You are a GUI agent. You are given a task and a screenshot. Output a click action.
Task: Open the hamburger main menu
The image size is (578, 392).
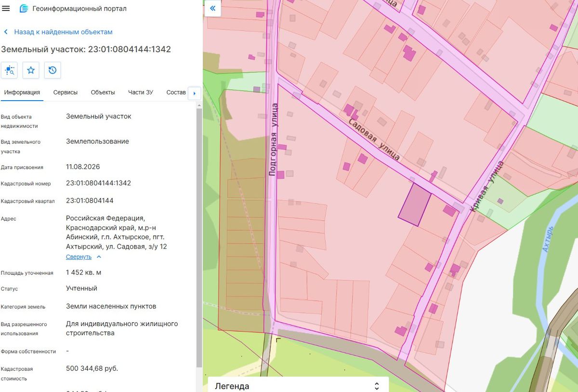[6, 9]
